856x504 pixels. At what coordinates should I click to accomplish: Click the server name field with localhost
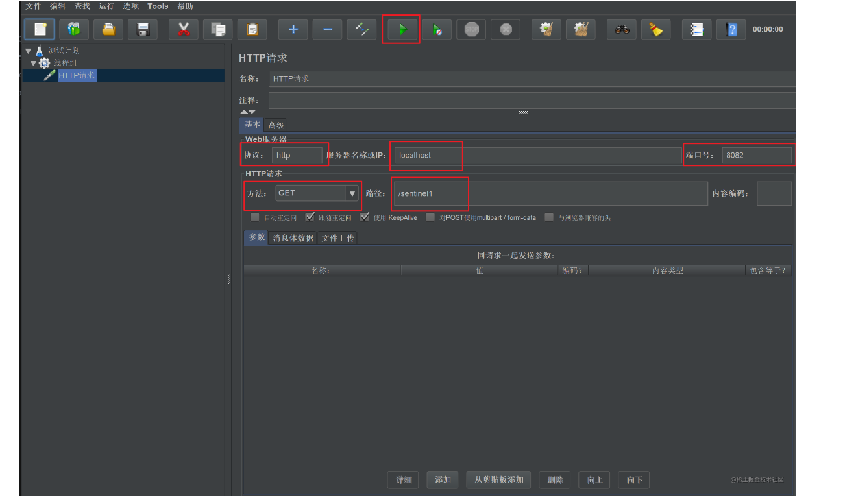[x=538, y=155]
